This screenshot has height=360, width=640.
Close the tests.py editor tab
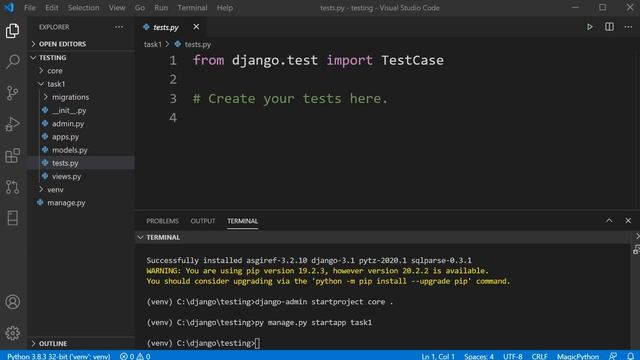pyautogui.click(x=196, y=27)
